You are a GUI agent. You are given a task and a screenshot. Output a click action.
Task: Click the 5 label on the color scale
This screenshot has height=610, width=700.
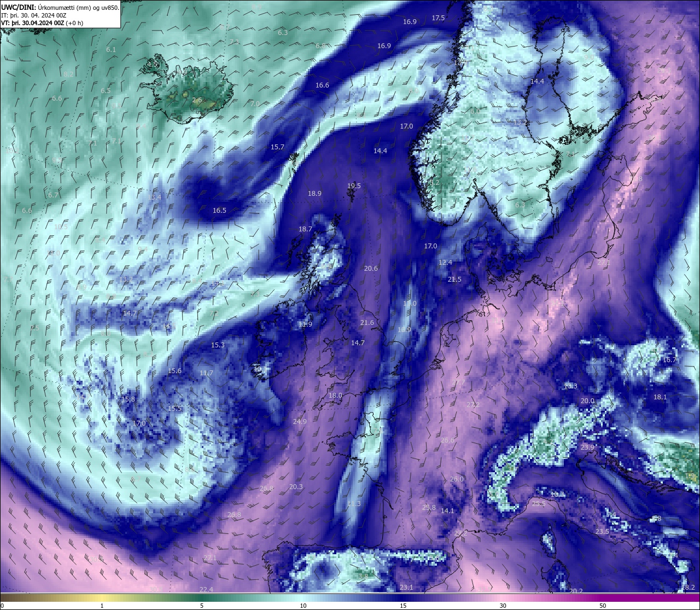pos(202,606)
